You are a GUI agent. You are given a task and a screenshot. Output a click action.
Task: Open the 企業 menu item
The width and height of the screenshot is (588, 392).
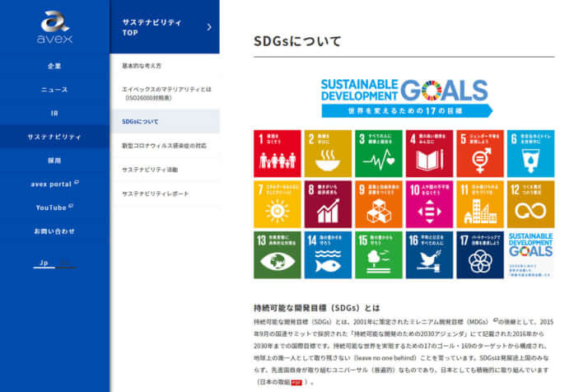tap(54, 66)
